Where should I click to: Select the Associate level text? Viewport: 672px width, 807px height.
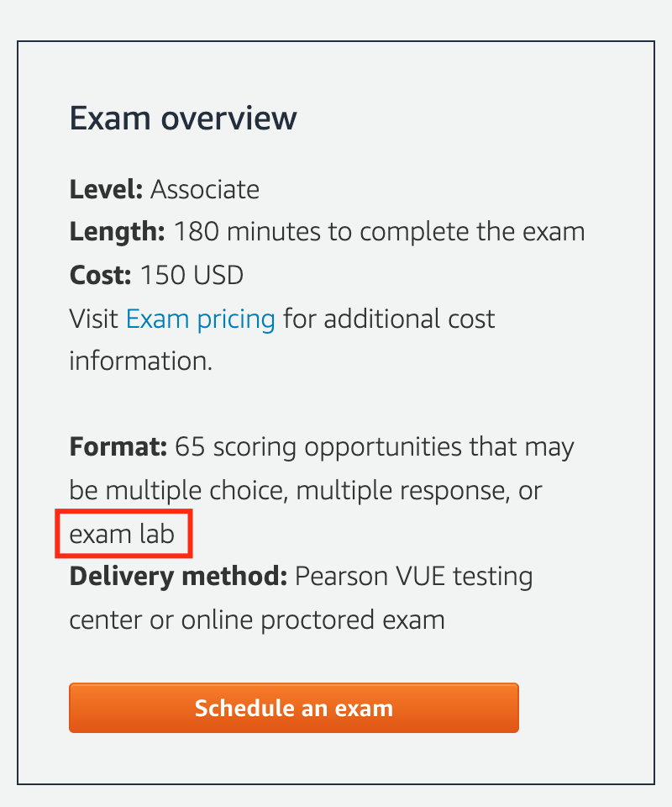[x=205, y=189]
